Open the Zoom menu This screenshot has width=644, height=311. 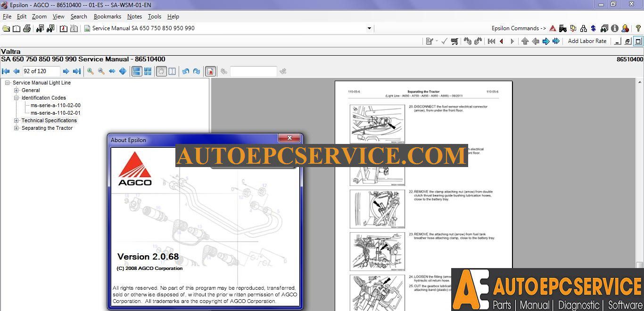tap(39, 17)
